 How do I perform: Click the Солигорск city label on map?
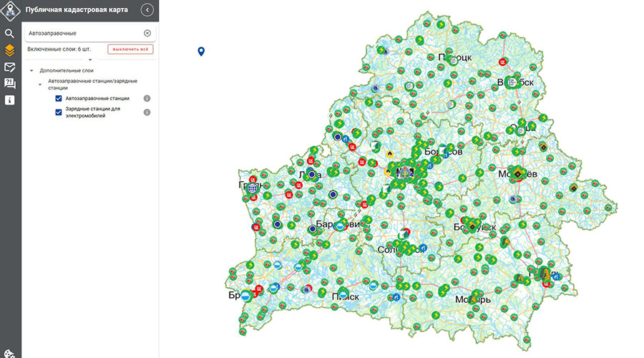[x=401, y=249]
